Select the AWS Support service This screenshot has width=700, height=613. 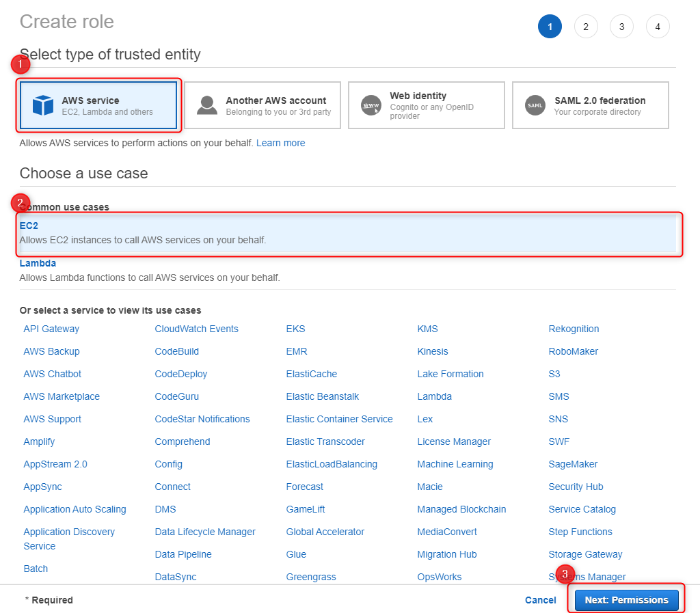(x=52, y=419)
